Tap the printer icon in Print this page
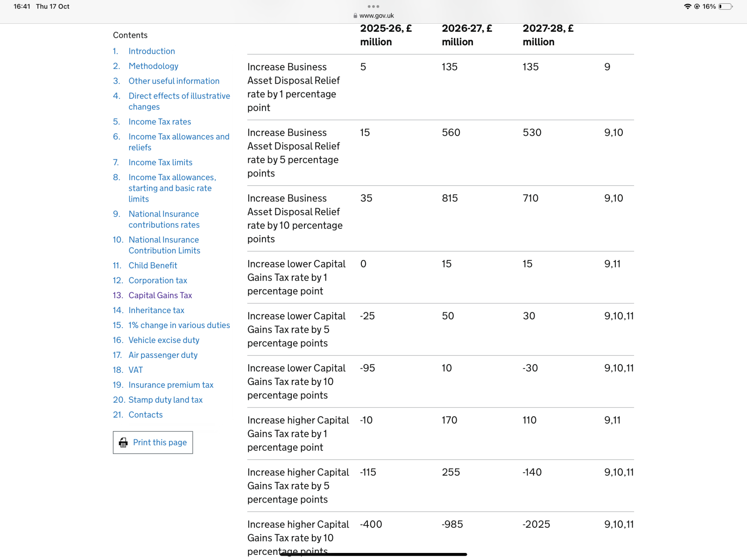Screen dimensions: 747x560 pos(123,442)
